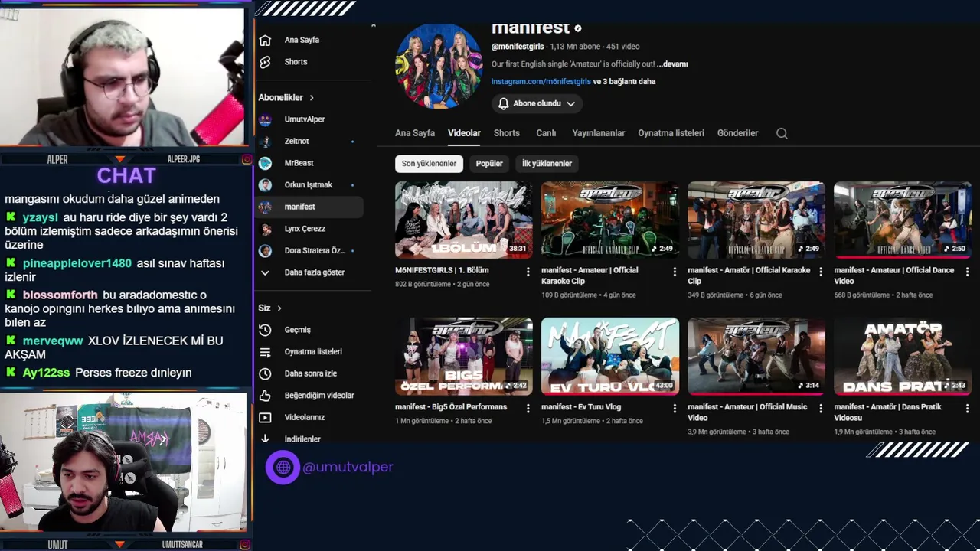The image size is (980, 551).
Task: Open MrBeast subscription avatar
Action: (x=265, y=163)
